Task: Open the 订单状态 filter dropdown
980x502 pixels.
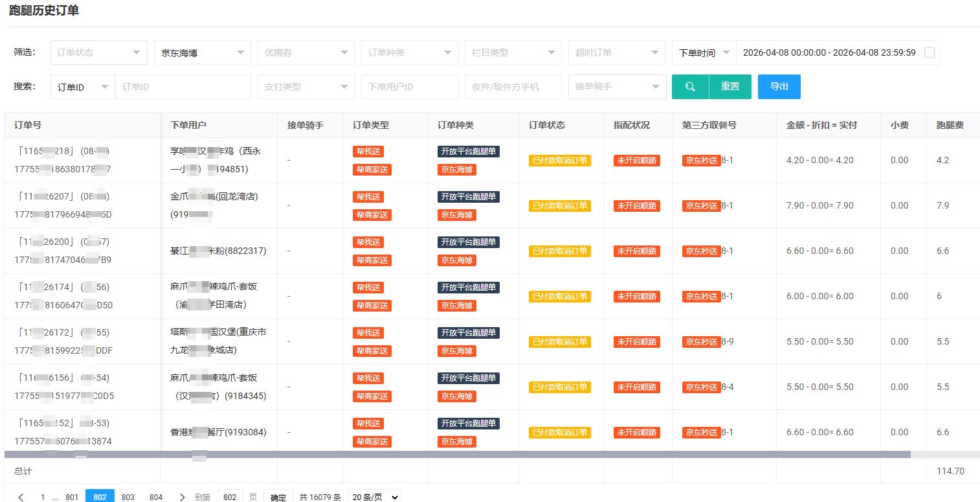Action: pos(98,52)
